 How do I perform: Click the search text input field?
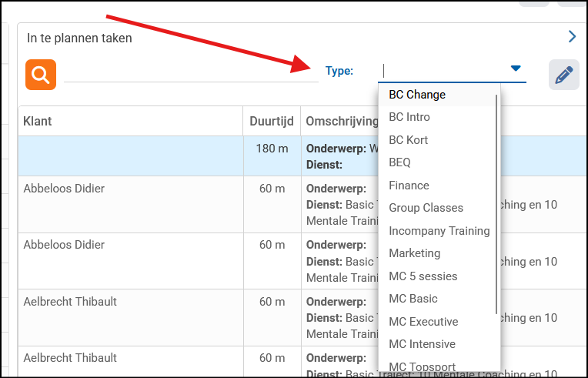tap(191, 72)
